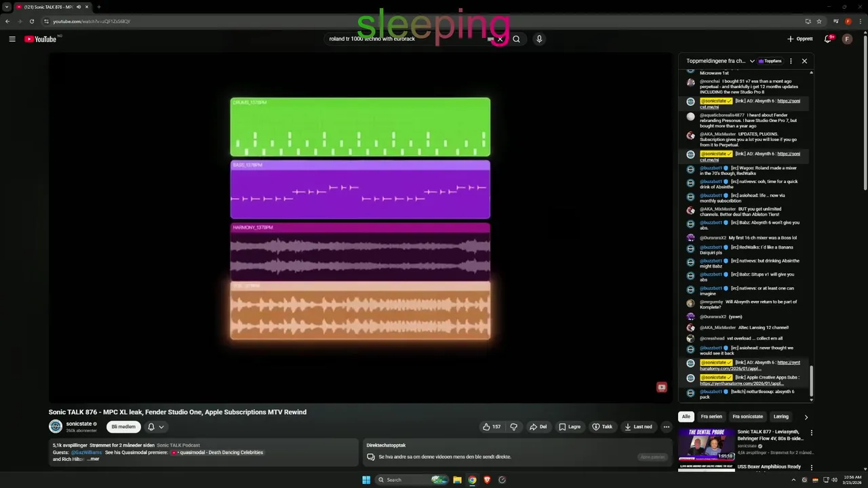Open the install/cast icon in the address bar
Screen dimensions: 868x488
(x=808, y=21)
